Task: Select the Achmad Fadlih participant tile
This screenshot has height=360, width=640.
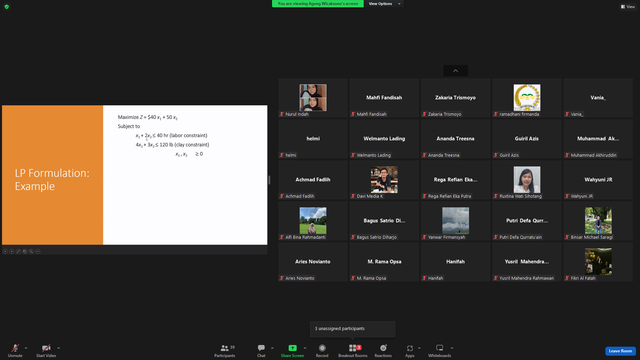Action: pos(313,180)
